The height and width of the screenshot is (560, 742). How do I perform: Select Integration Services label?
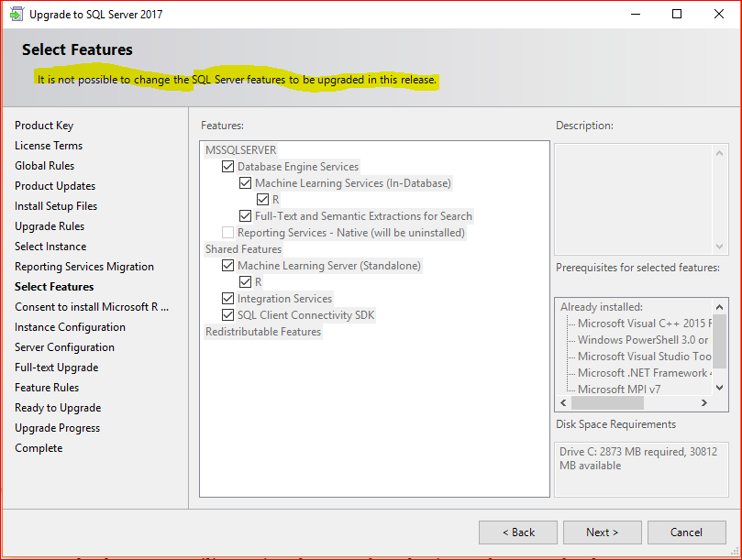285,299
